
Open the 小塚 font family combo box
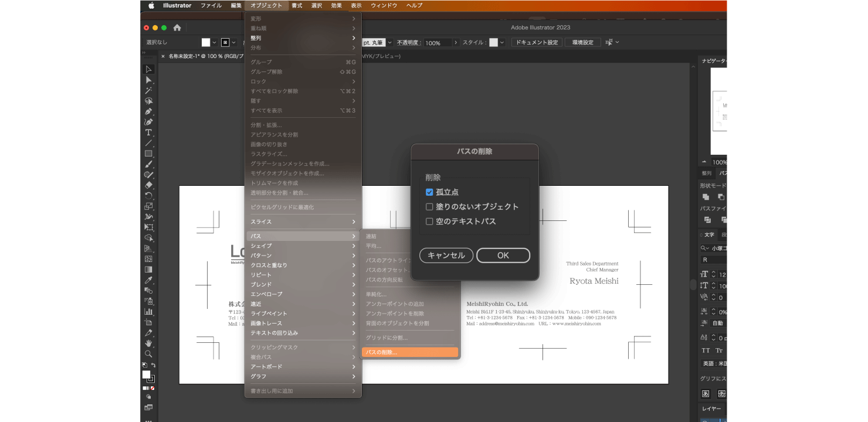click(713, 249)
